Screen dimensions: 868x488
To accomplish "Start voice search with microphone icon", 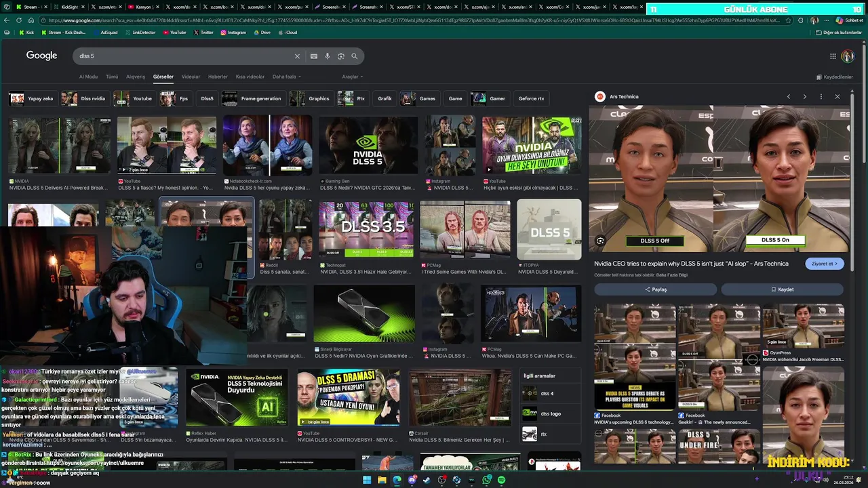I will [328, 56].
